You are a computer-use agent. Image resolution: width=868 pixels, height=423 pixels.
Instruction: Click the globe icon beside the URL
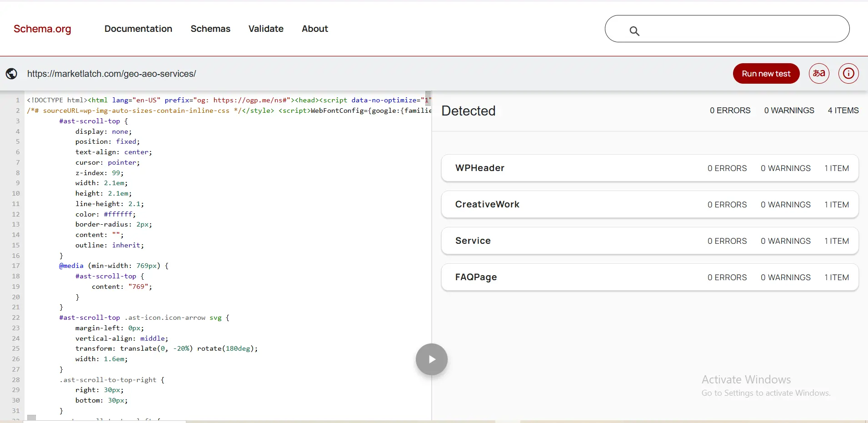(11, 74)
